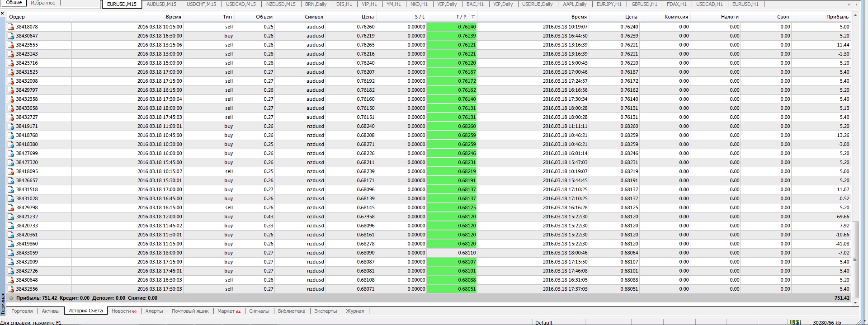
Task: Open the AUDUSD,M15 chart tab
Action: pyautogui.click(x=161, y=4)
